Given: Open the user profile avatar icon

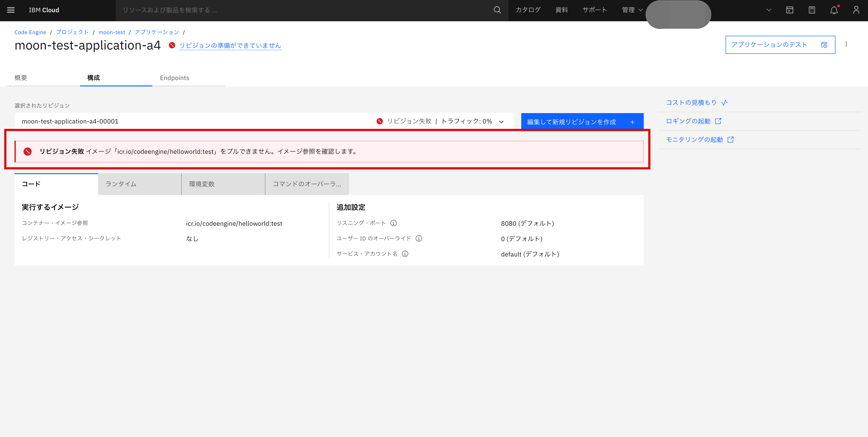Looking at the screenshot, I should pos(856,10).
